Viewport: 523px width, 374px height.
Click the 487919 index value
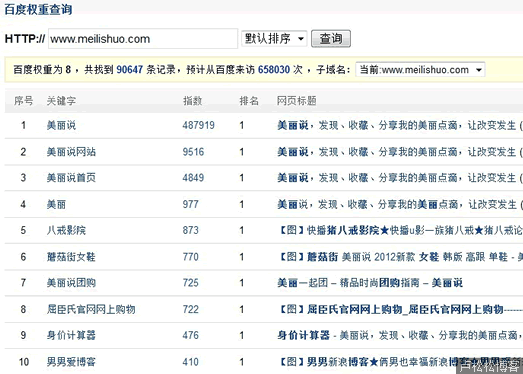[198, 125]
